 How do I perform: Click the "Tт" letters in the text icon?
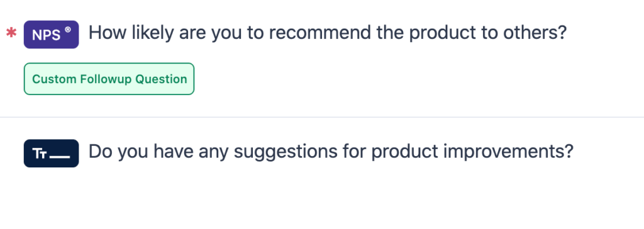point(41,155)
